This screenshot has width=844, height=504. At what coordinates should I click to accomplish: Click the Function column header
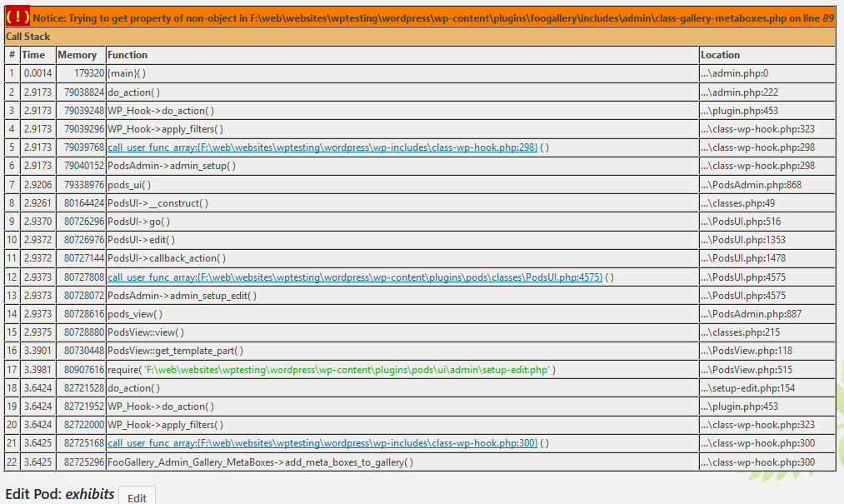click(x=402, y=55)
